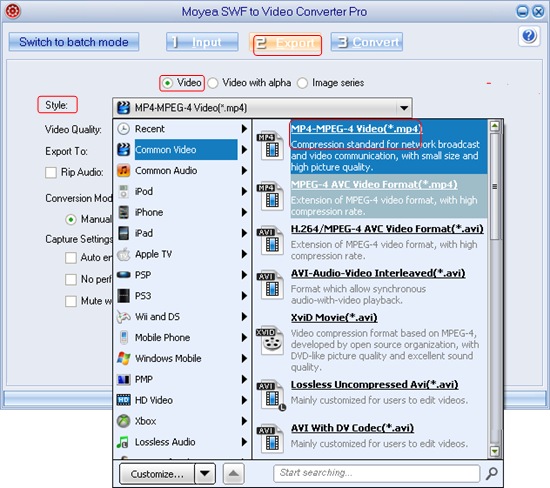The height and width of the screenshot is (488, 550).
Task: Go to the Input step tab
Action: tap(202, 42)
